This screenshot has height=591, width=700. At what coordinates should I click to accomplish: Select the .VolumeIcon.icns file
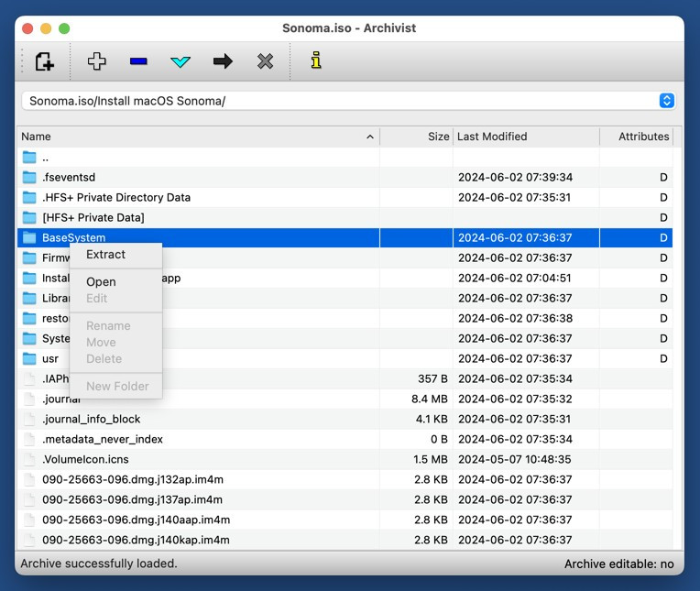(x=345, y=459)
